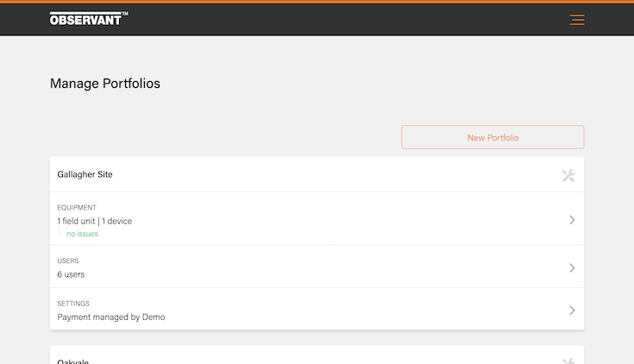Click the trademark symbol beside the logo
The height and width of the screenshot is (364, 634).
click(125, 14)
